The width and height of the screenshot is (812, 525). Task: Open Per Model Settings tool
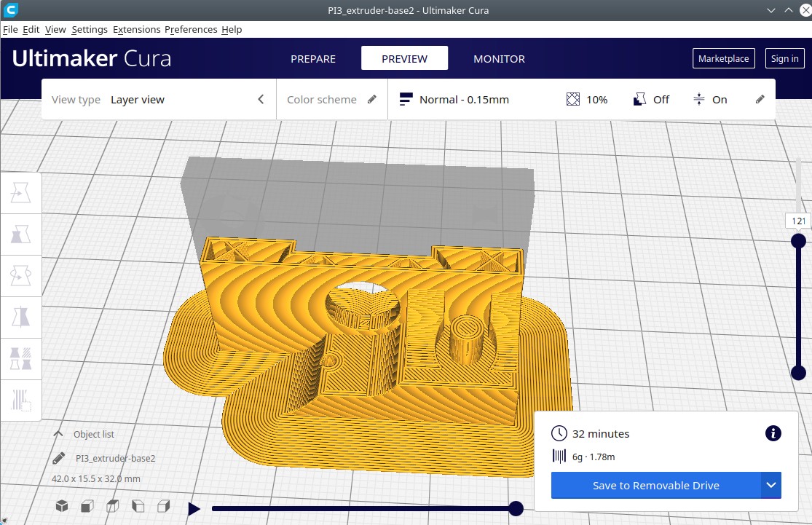point(20,358)
